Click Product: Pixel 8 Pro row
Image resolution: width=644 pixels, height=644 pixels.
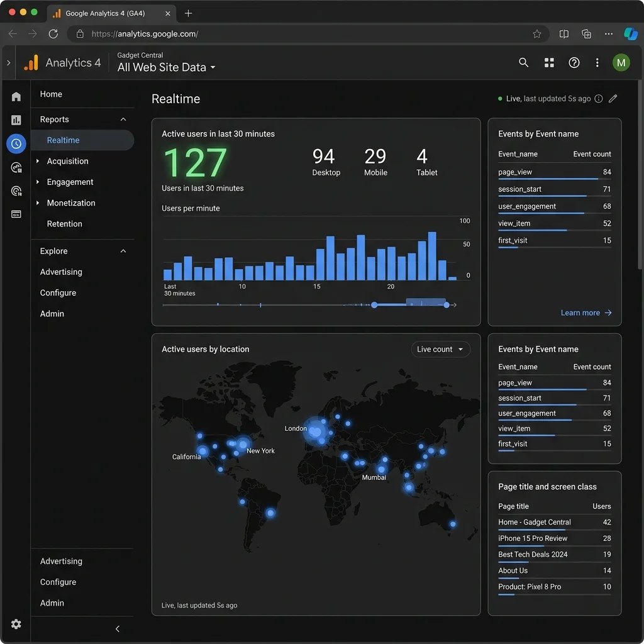pos(555,587)
